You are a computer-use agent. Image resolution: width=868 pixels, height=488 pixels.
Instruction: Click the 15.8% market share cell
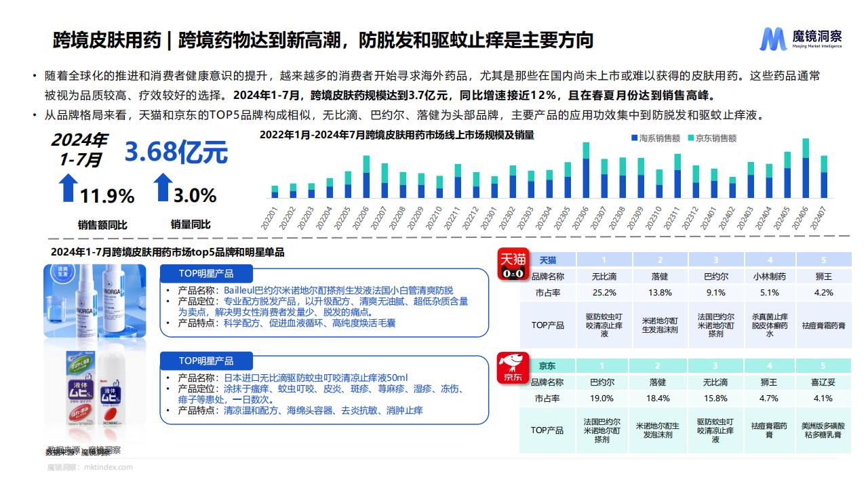pyautogui.click(x=715, y=399)
